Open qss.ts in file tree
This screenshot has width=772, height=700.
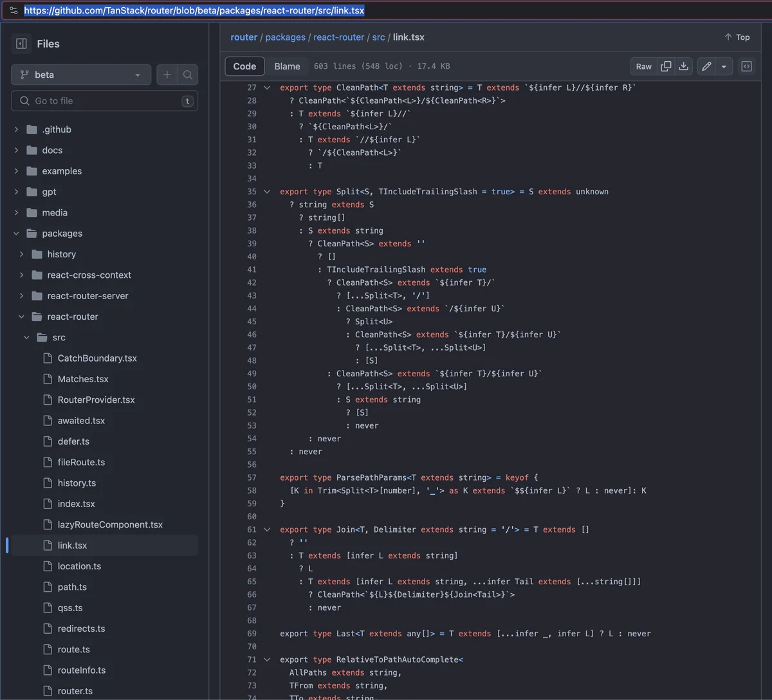point(70,608)
